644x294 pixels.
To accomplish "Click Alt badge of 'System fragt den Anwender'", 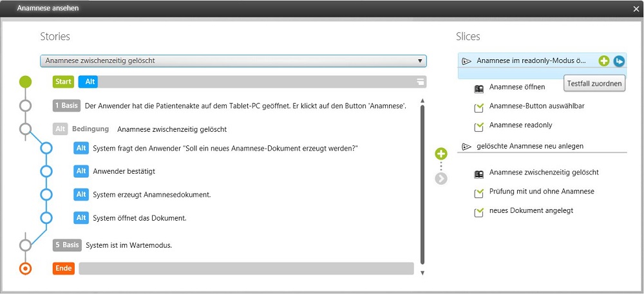I will tap(81, 147).
